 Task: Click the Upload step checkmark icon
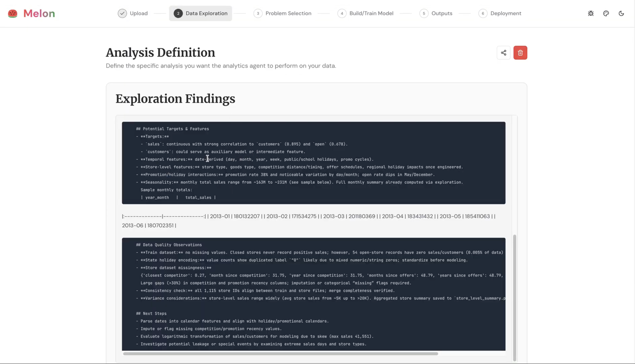[122, 13]
